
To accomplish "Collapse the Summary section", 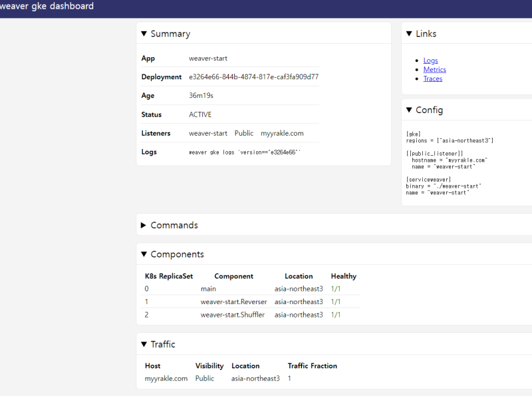I will tap(165, 34).
